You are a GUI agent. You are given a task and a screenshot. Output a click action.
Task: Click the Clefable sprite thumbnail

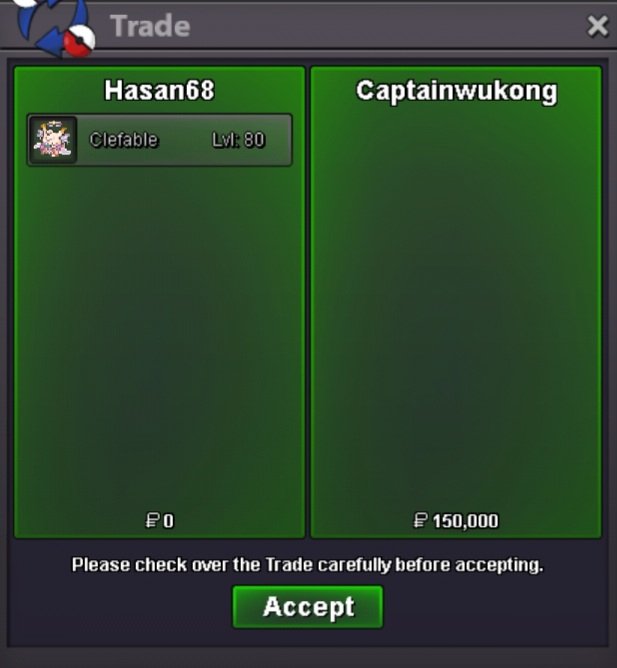tap(53, 139)
